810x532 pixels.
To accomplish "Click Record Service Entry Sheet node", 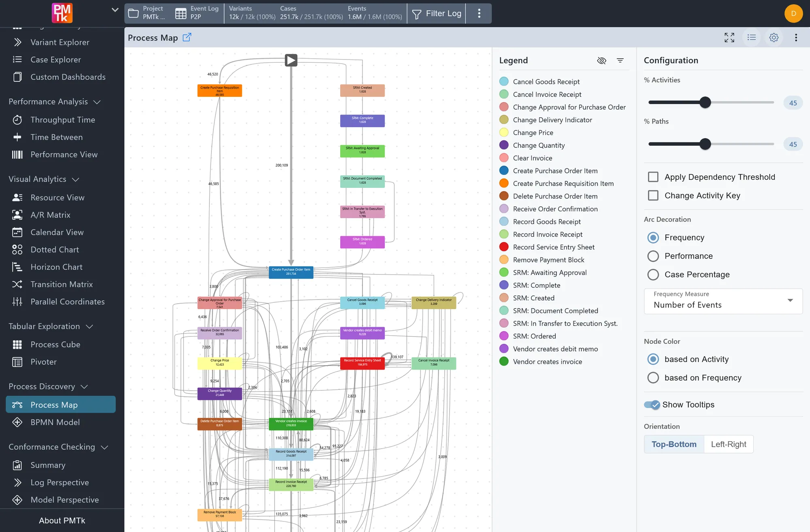I will click(362, 363).
